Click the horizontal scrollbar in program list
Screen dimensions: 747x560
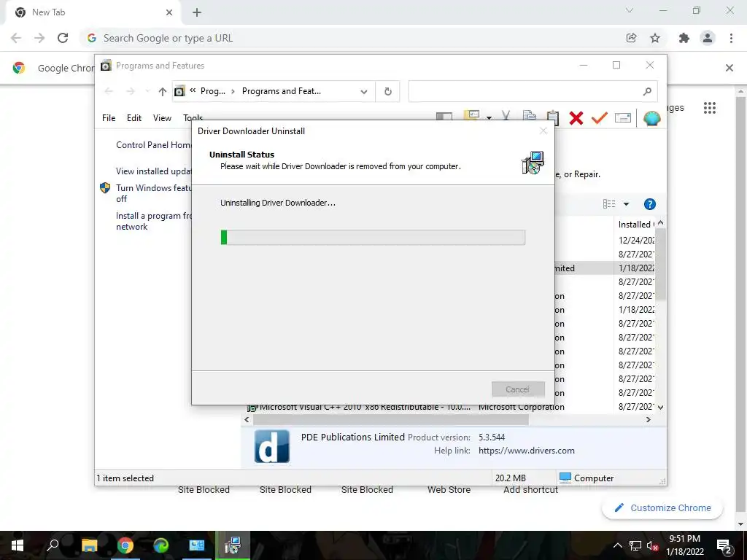(x=391, y=419)
